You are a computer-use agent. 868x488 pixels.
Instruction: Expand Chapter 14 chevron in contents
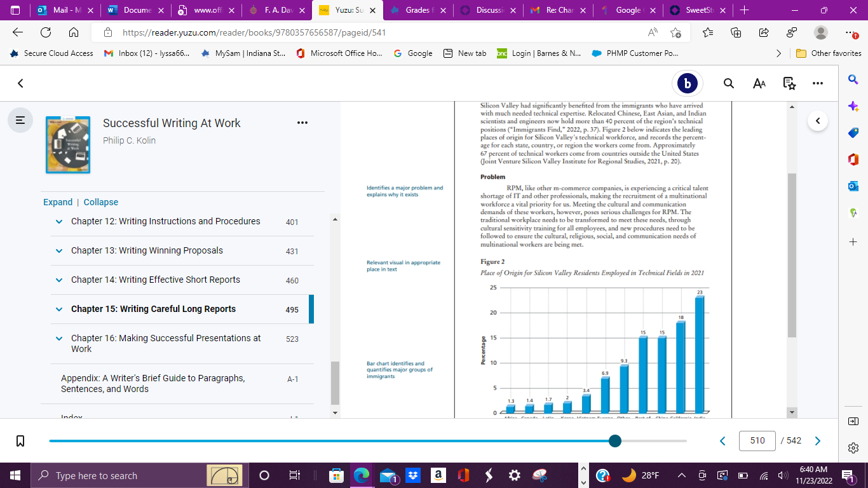pyautogui.click(x=59, y=280)
